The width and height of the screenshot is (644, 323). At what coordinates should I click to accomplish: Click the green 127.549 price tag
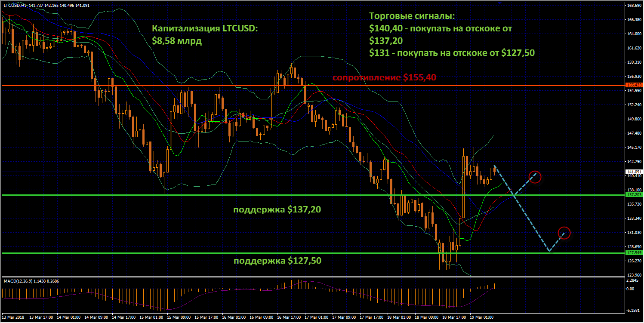click(x=635, y=252)
